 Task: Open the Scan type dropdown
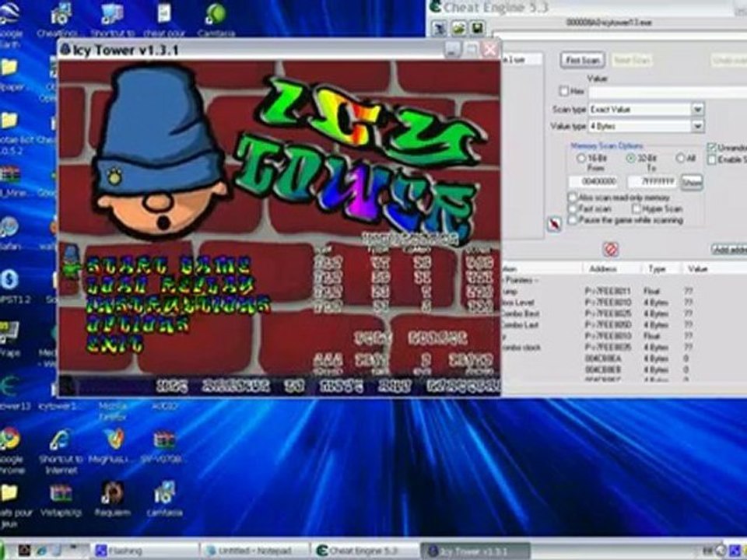[697, 109]
